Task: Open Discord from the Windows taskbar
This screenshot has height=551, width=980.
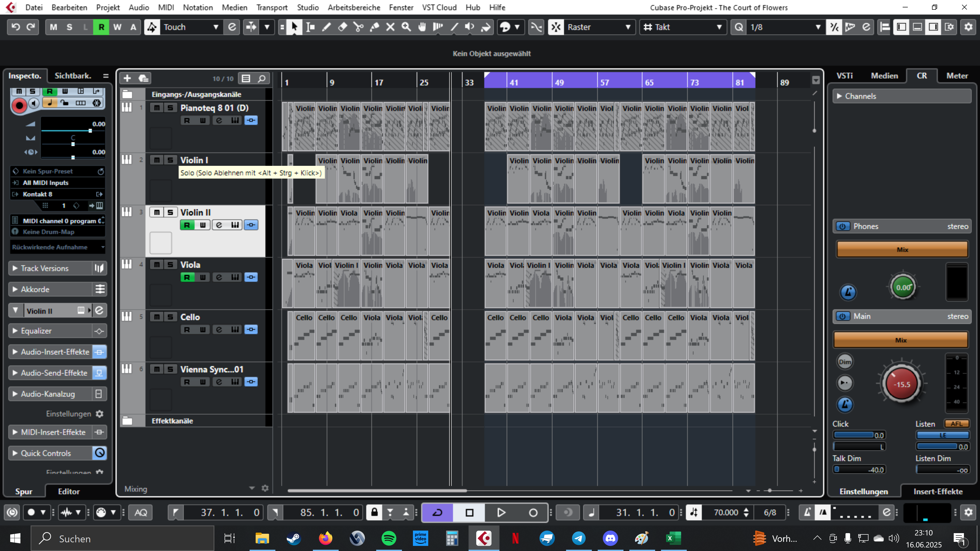Action: [x=610, y=539]
